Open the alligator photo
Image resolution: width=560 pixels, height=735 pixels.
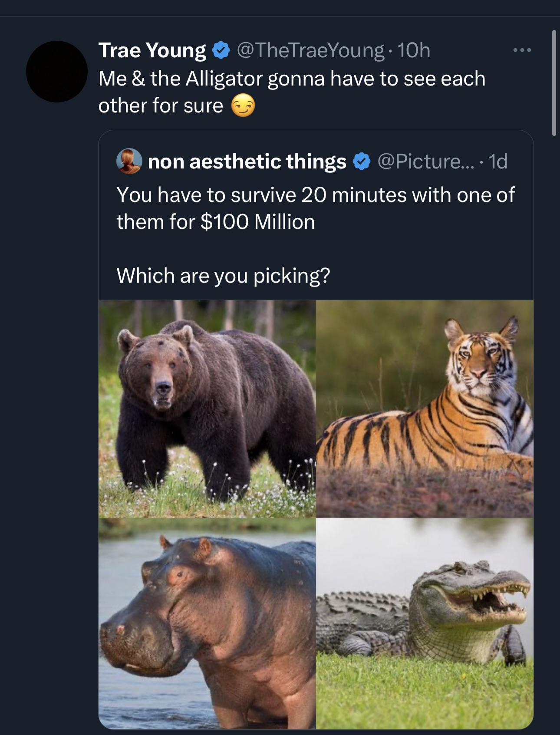[x=425, y=623]
